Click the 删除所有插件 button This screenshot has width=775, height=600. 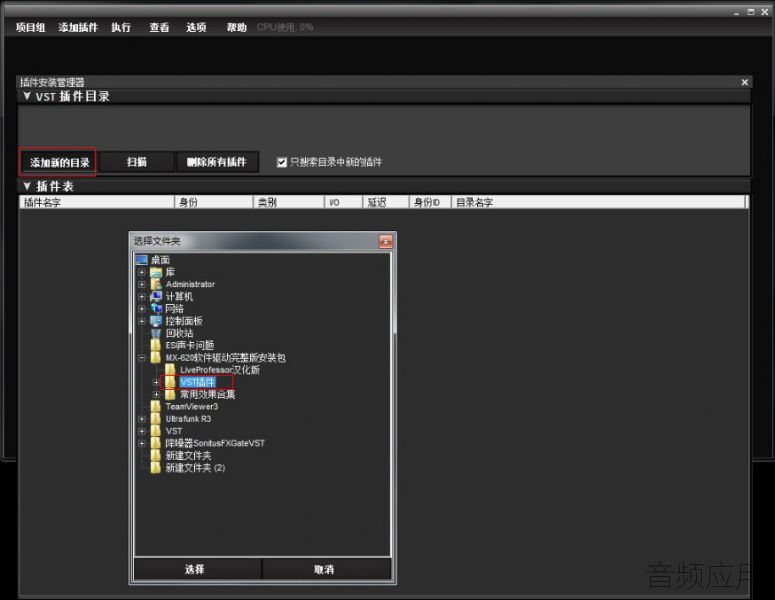[x=216, y=162]
